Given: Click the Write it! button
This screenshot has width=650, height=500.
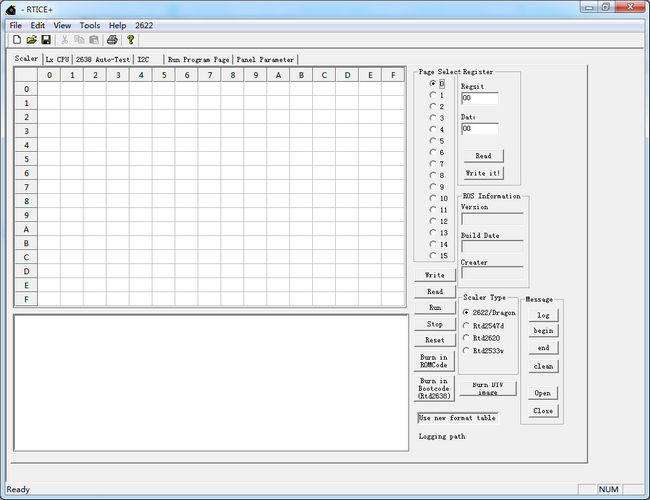Looking at the screenshot, I should coord(483,173).
